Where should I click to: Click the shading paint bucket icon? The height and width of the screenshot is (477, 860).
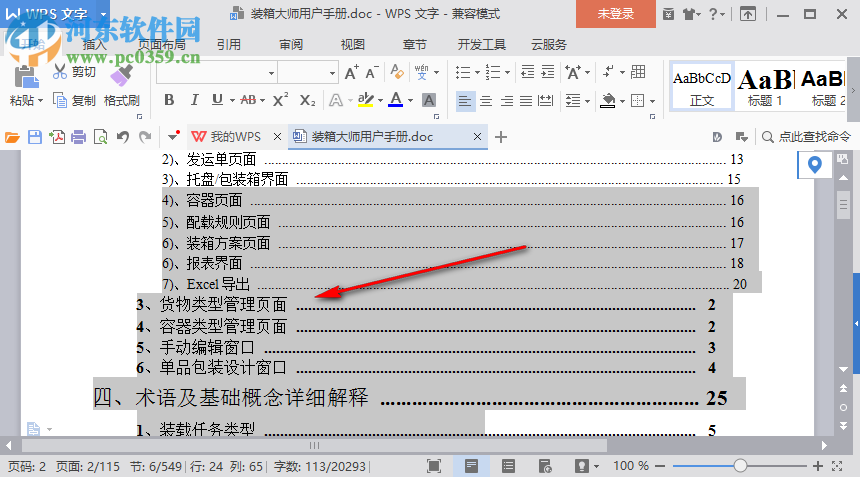coord(608,101)
